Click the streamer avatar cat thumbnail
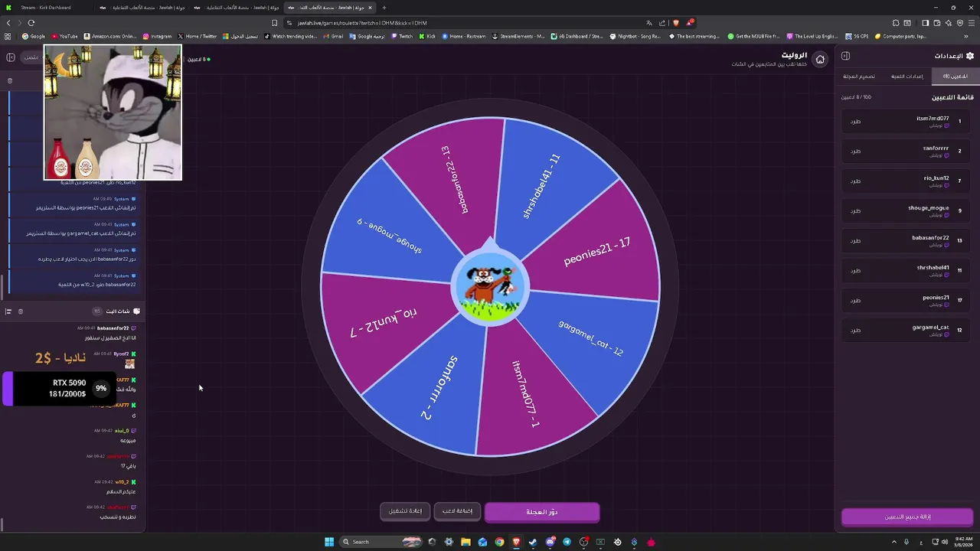Image resolution: width=980 pixels, height=551 pixels. [113, 112]
